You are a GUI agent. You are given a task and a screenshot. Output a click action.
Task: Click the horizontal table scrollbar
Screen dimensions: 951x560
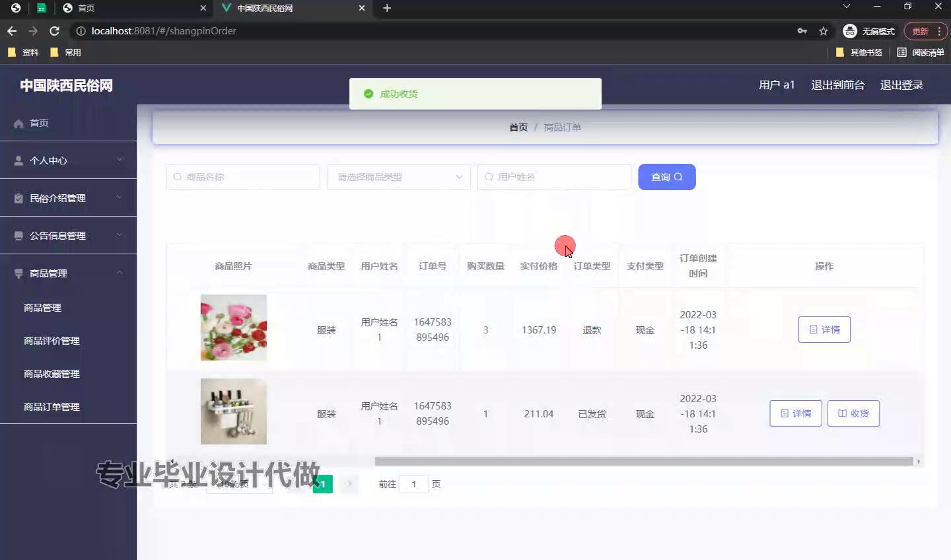pyautogui.click(x=643, y=462)
